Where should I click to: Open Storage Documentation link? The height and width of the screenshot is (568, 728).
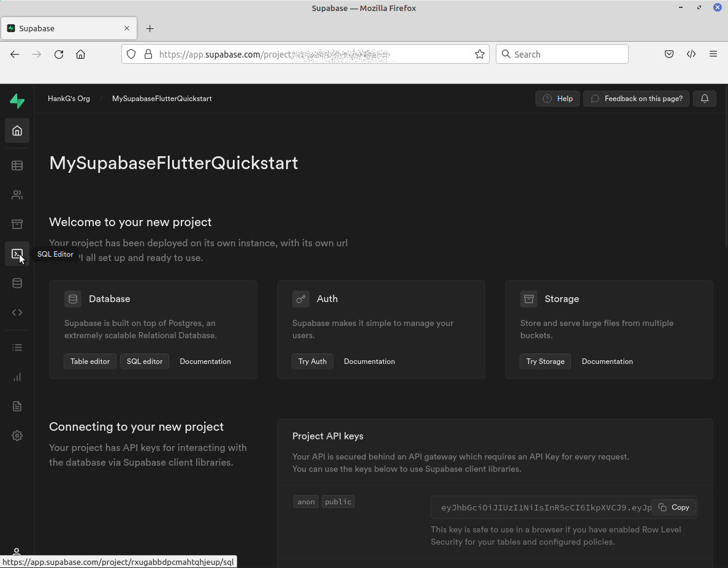607,362
